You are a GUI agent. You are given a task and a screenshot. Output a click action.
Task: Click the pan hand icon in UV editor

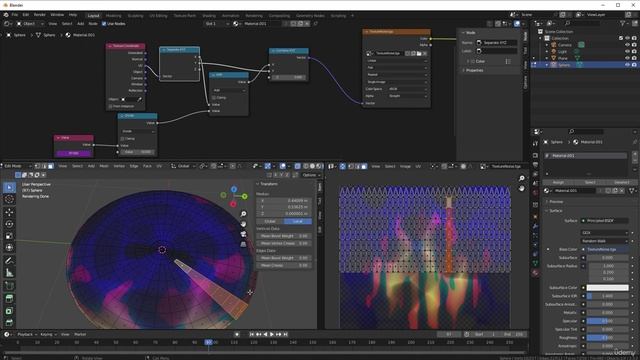click(521, 189)
